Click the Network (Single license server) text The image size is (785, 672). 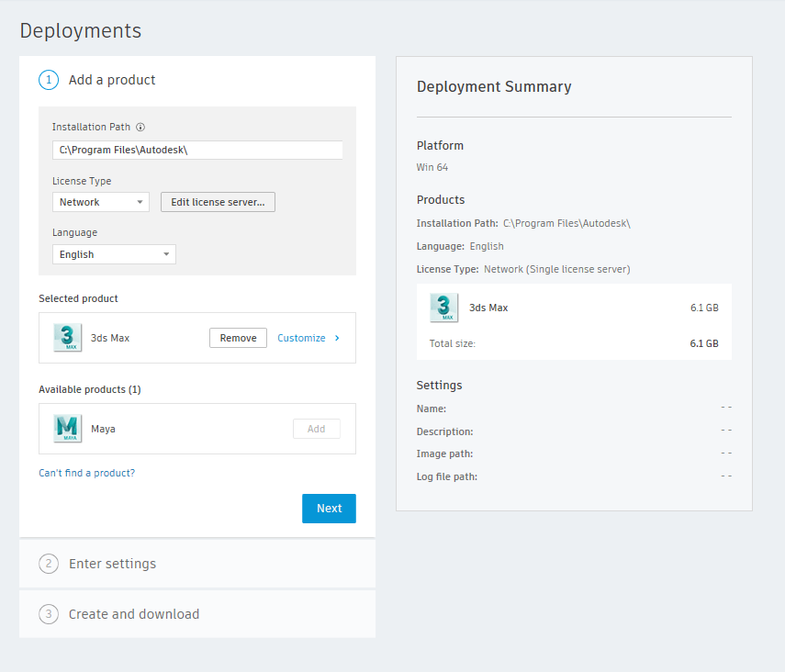click(556, 269)
